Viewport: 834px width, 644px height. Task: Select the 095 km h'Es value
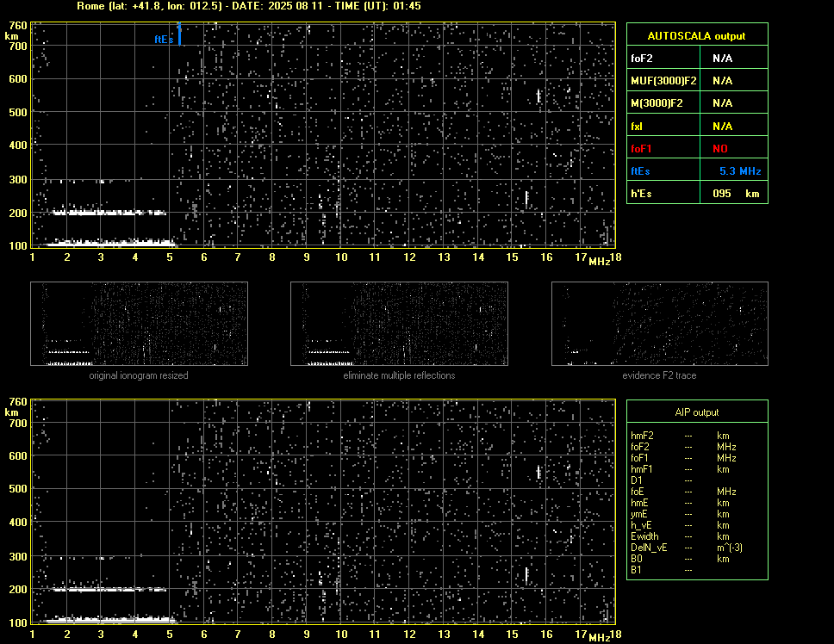click(x=736, y=194)
